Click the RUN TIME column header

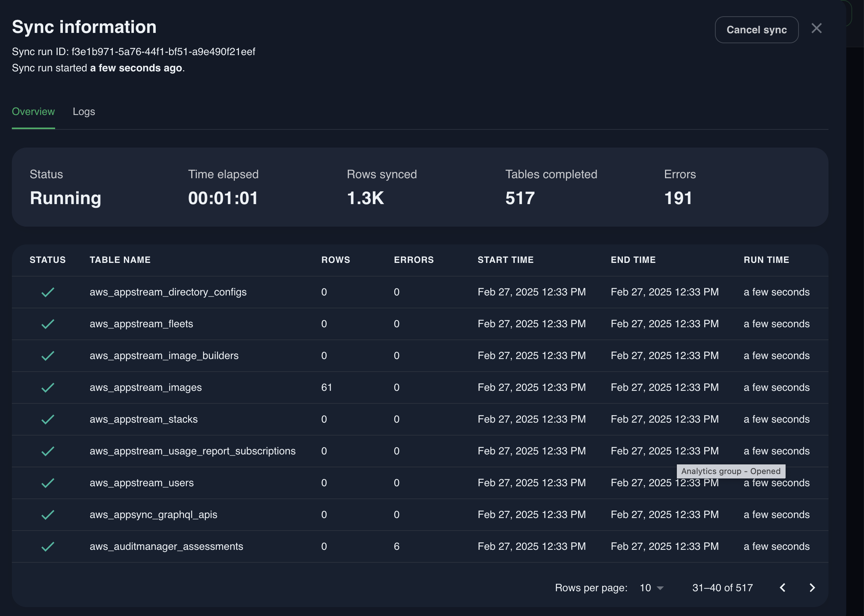pyautogui.click(x=766, y=260)
